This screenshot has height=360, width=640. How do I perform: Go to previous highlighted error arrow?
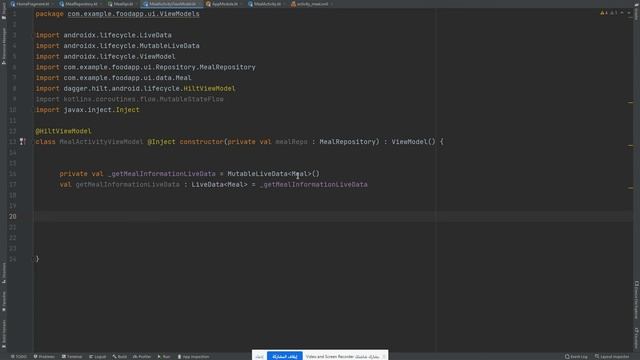tap(622, 13)
